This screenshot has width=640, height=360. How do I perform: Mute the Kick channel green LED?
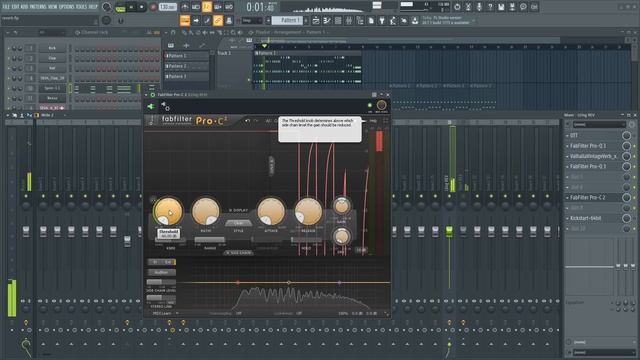click(9, 48)
